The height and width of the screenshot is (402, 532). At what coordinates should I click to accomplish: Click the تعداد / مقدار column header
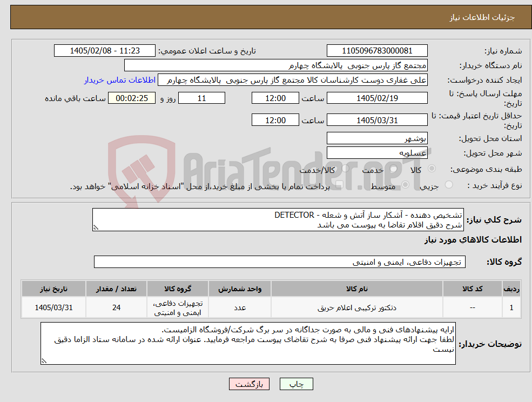[116, 289]
